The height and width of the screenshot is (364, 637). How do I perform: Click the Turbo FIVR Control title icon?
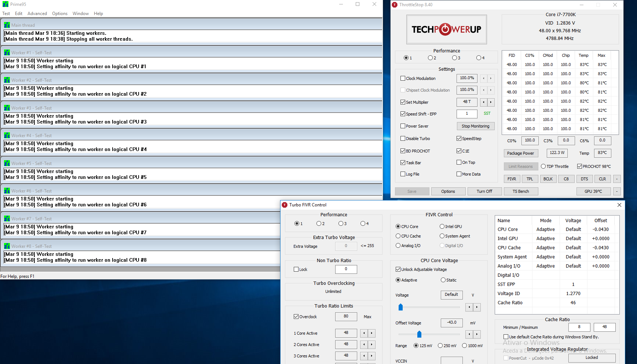click(285, 205)
